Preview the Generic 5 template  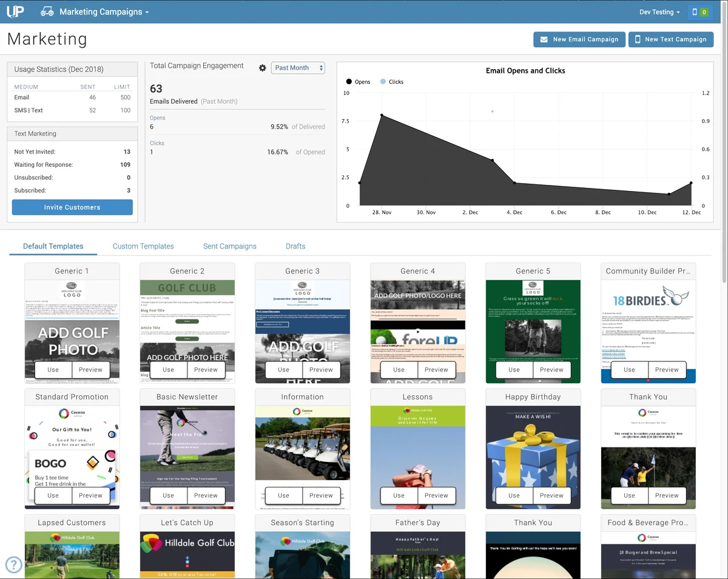[552, 370]
